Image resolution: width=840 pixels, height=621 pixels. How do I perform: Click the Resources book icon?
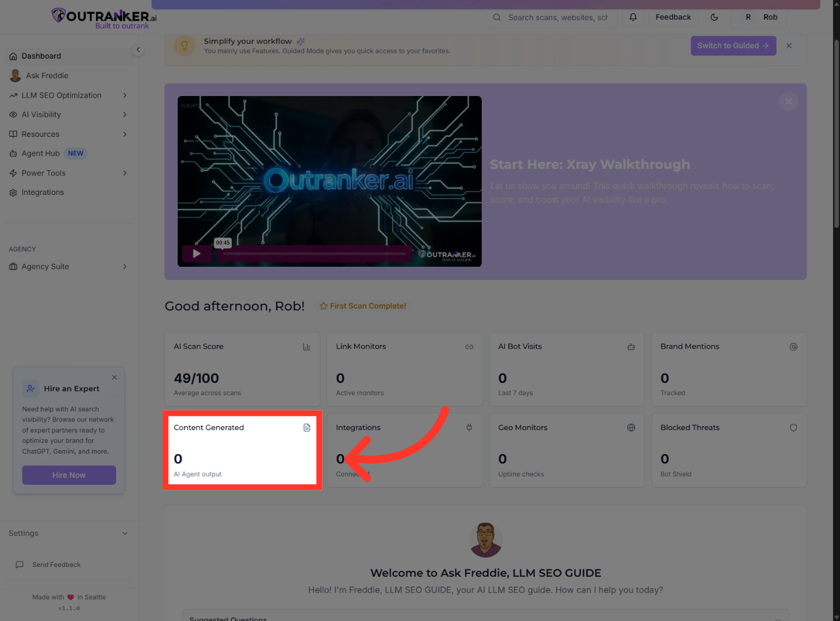[13, 134]
